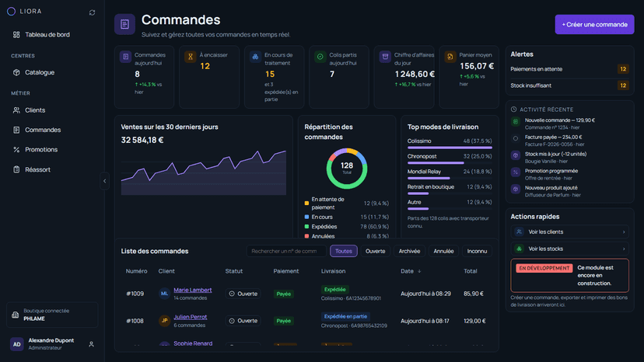Click the Nouvelle commande activity icon

pyautogui.click(x=516, y=121)
